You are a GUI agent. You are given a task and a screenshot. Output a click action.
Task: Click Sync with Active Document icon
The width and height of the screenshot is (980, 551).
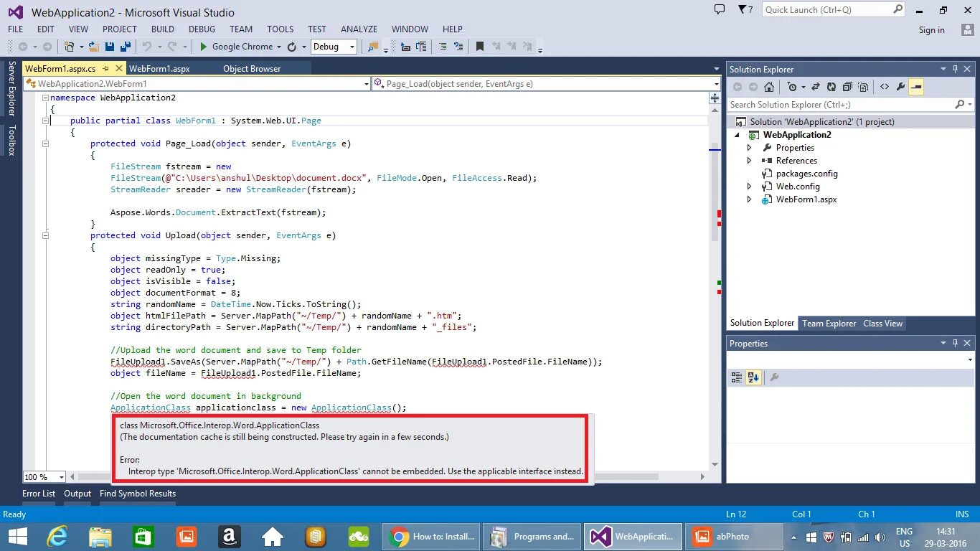pyautogui.click(x=816, y=87)
